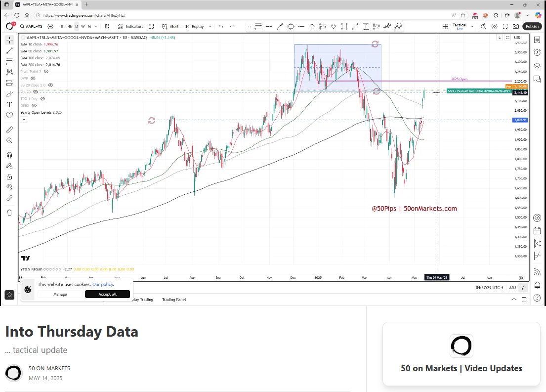This screenshot has width=546, height=392.
Task: Open the Fibonacci retracement tools
Action: (x=9, y=62)
